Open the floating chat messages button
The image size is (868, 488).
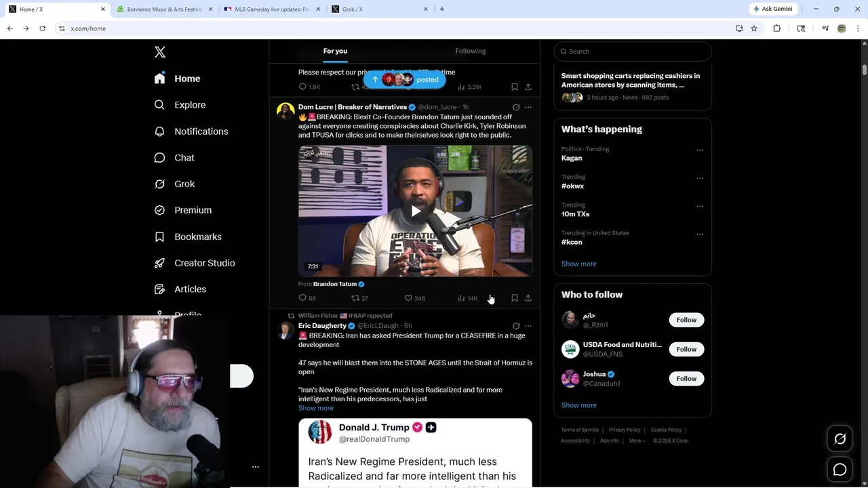(840, 470)
